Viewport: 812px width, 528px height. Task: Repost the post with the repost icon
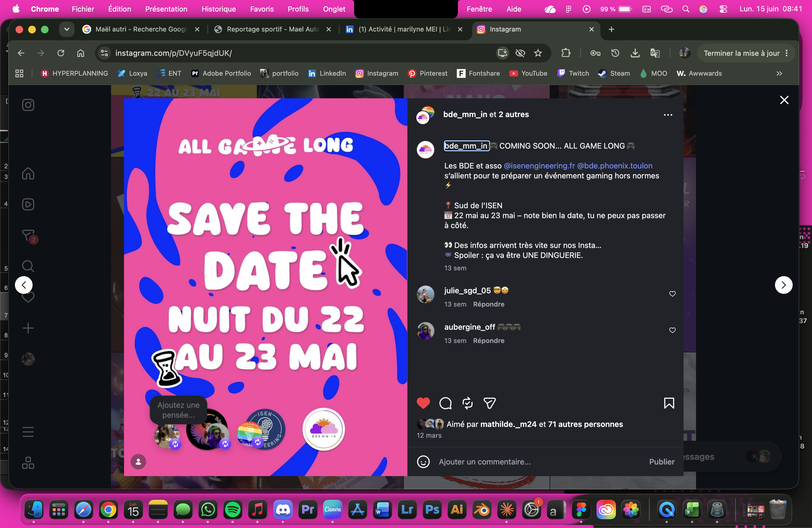467,403
